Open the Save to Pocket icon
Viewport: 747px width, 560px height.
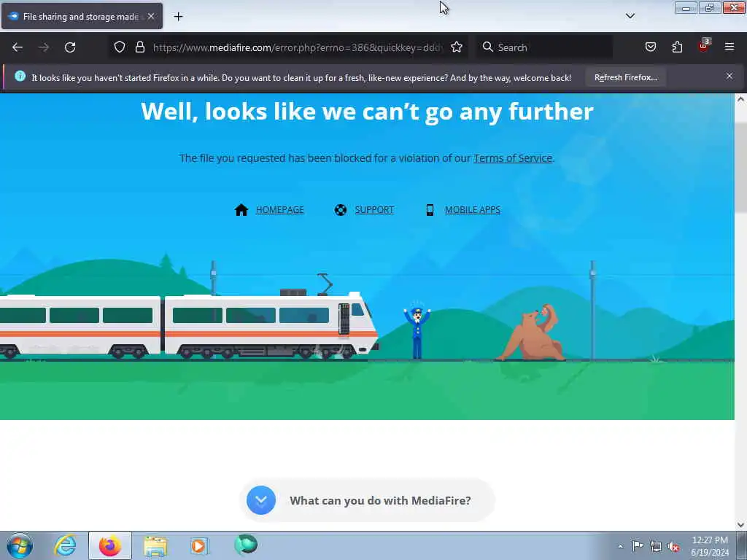coord(650,47)
